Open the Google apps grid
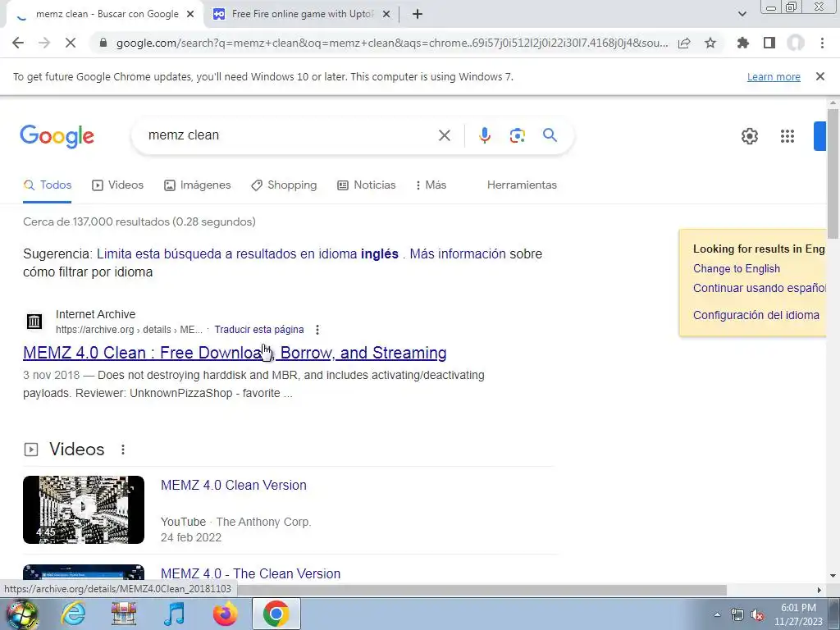This screenshot has height=630, width=840. tap(787, 136)
